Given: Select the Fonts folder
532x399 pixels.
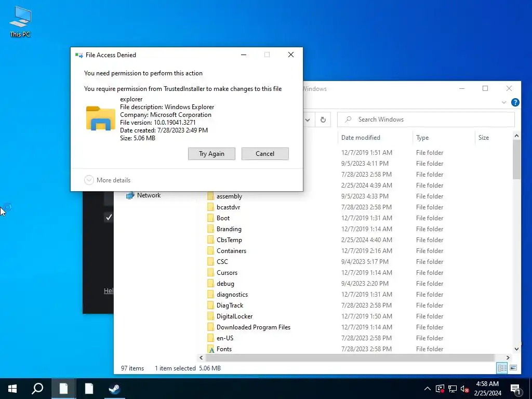Looking at the screenshot, I should click(224, 349).
